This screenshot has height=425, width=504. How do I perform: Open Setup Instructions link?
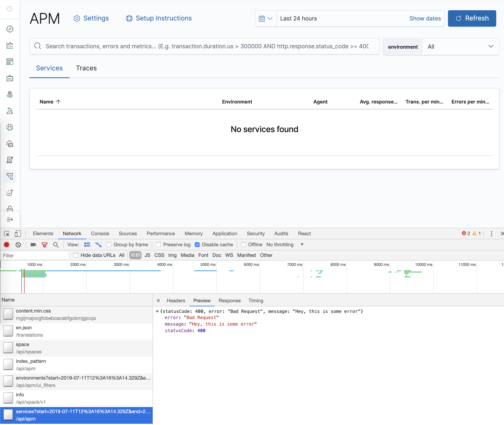tap(159, 18)
